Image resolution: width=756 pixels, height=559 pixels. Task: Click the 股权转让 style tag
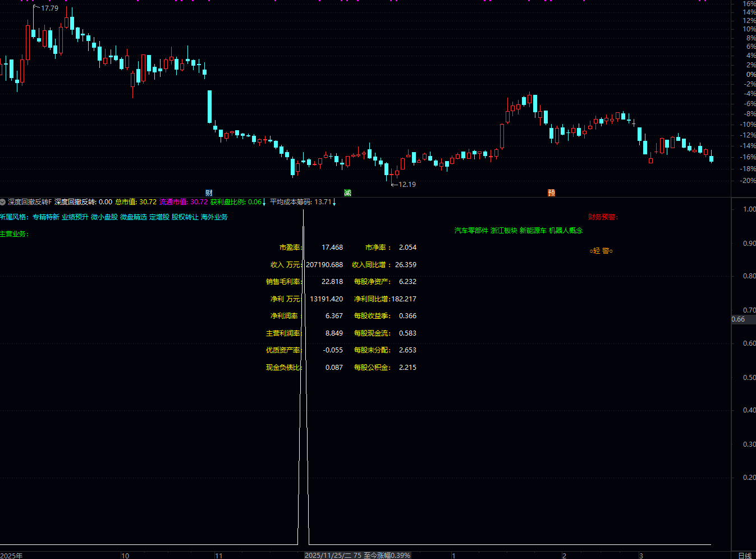click(185, 217)
